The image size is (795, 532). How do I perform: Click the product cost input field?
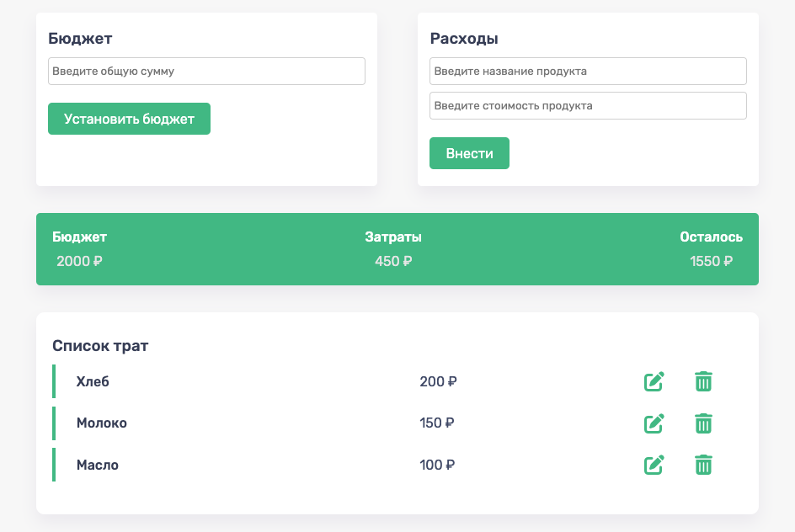click(588, 106)
